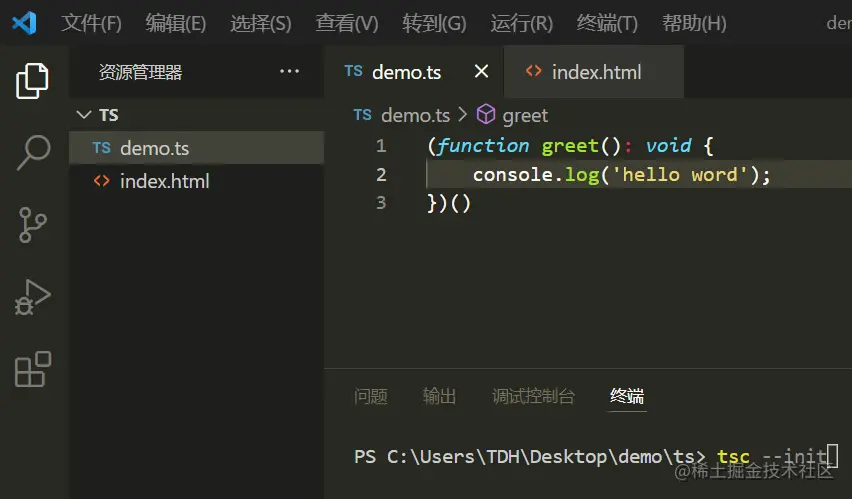Open the 编辑(E) menu
This screenshot has height=499, width=852.
pyautogui.click(x=176, y=23)
